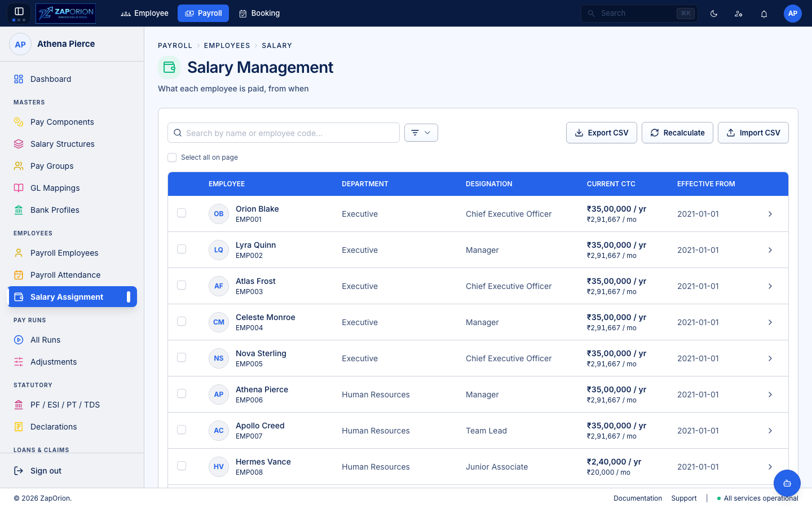Click EMPLOYEES breadcrumb
The image size is (812, 508).
[x=227, y=45]
